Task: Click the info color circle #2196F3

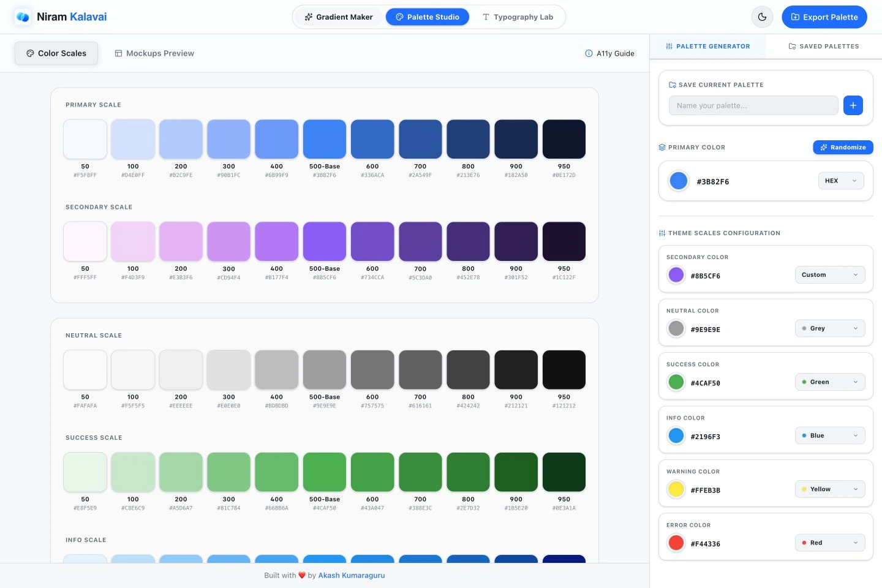Action: pos(676,435)
